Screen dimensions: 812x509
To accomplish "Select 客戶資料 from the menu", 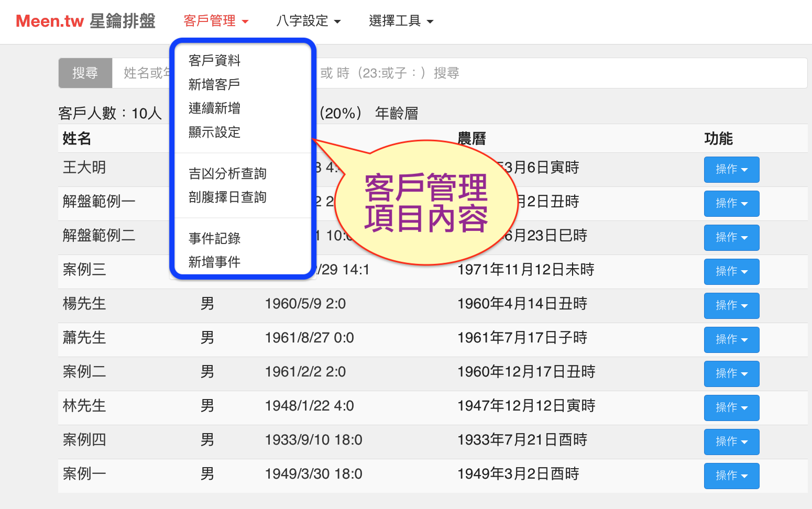I will tap(215, 60).
